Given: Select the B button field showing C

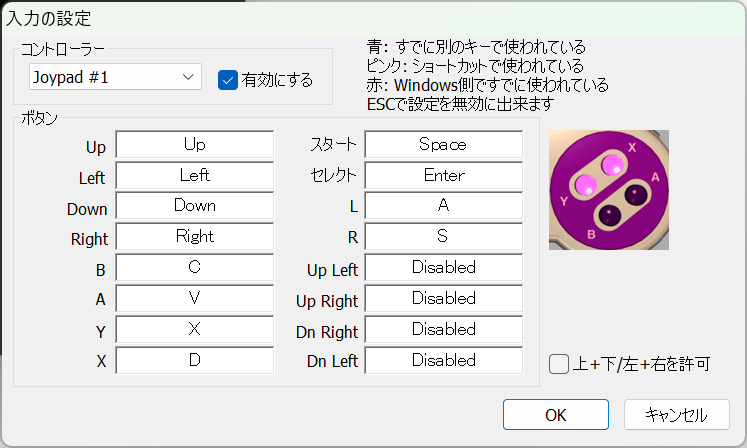Looking at the screenshot, I should point(195,268).
